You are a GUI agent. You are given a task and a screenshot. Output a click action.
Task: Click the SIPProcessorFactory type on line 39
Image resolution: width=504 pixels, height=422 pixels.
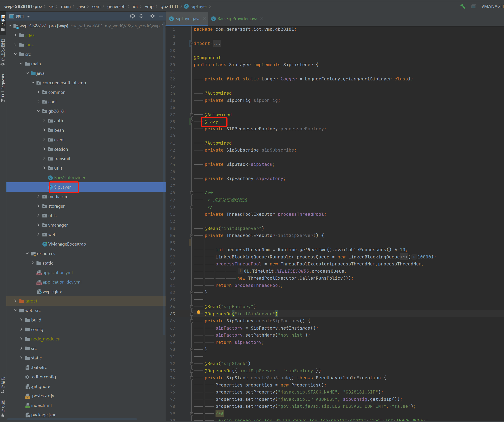[252, 129]
